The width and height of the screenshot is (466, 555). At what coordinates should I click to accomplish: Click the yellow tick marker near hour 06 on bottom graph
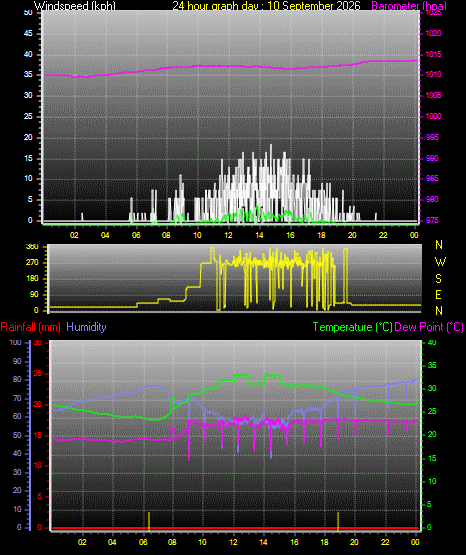click(x=149, y=522)
